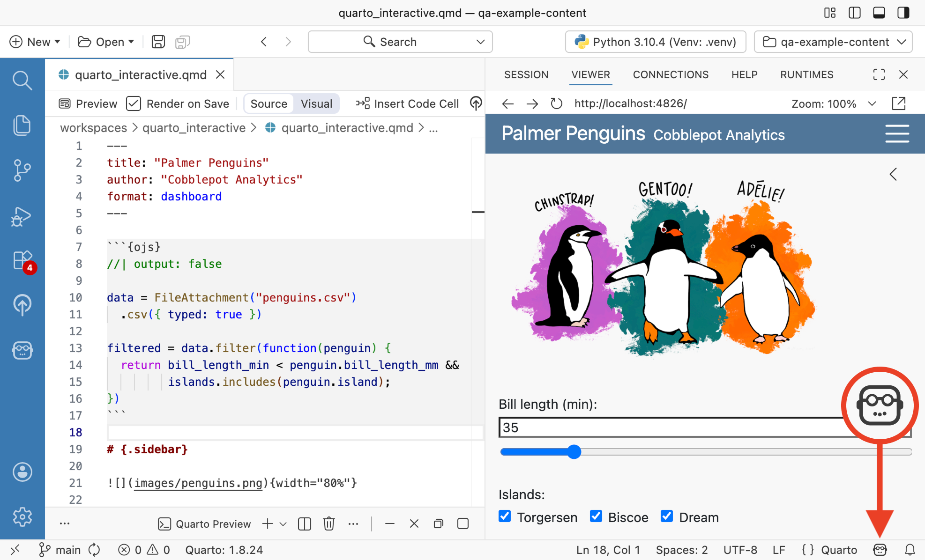This screenshot has width=925, height=560.
Task: Click the Save file icon in toolbar
Action: click(158, 42)
